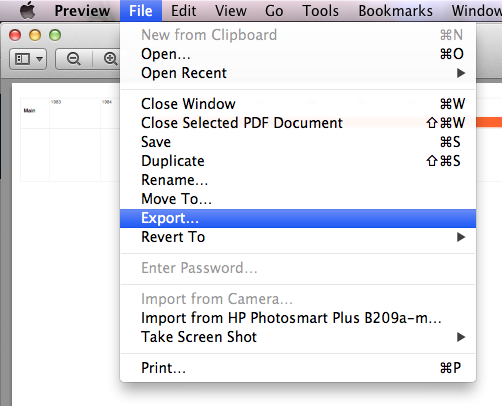Choose Duplicate from the File menu
The width and height of the screenshot is (502, 406).
tap(298, 161)
